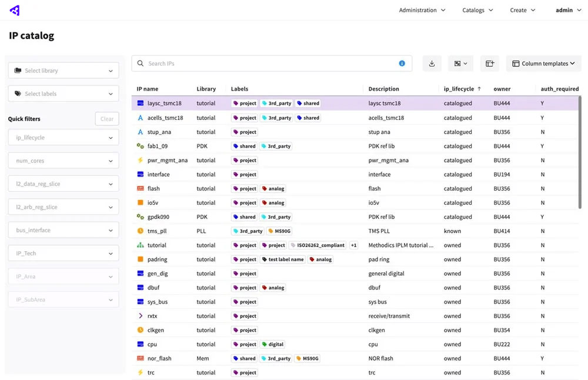Expand the IP_Tech filter dropdown

pos(63,253)
